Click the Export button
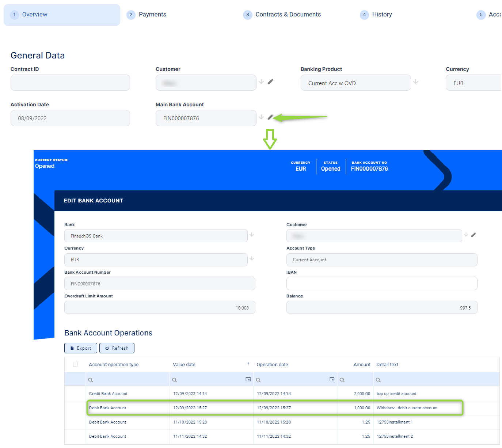The height and width of the screenshot is (448, 502). (81, 348)
